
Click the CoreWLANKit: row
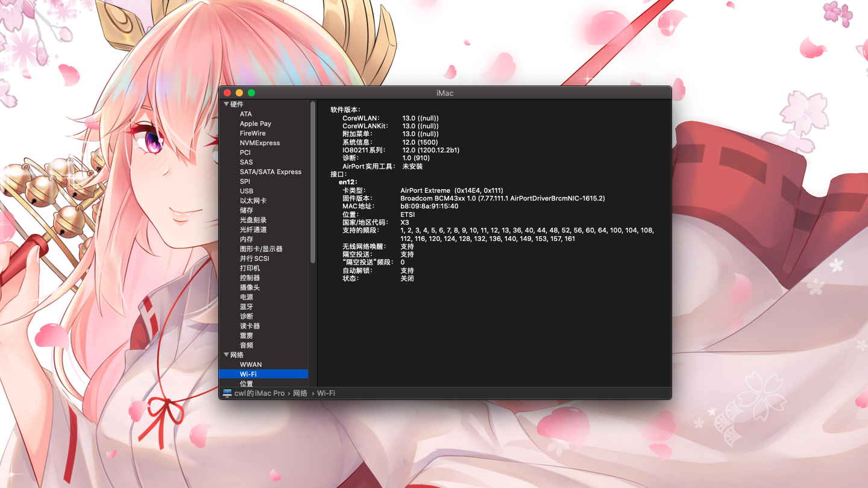click(391, 126)
